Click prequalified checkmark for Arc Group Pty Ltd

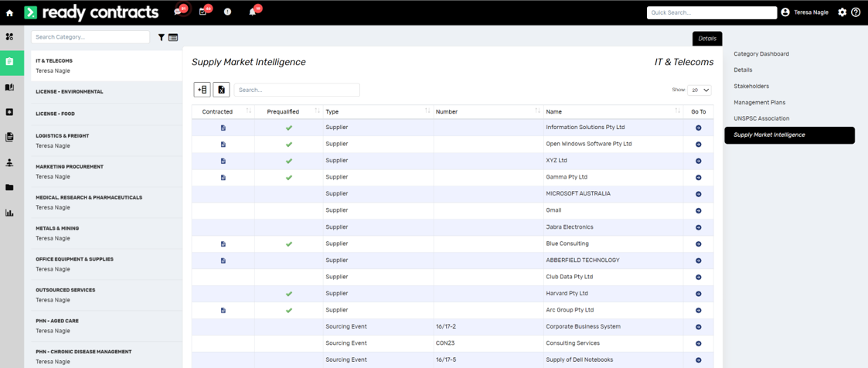[289, 311]
